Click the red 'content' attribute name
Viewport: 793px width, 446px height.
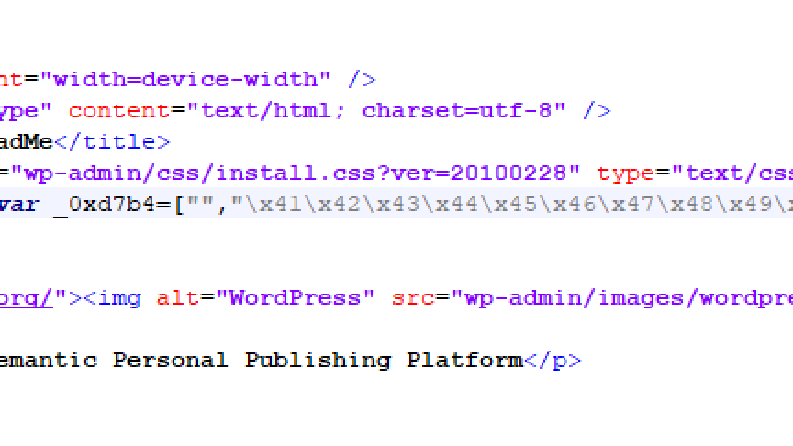[120, 111]
